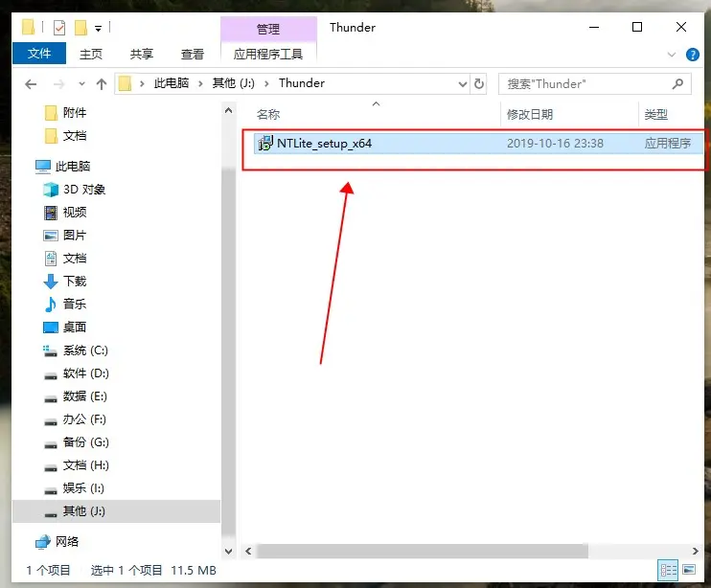Maximize the Thunder window
This screenshot has height=588, width=711.
[637, 27]
